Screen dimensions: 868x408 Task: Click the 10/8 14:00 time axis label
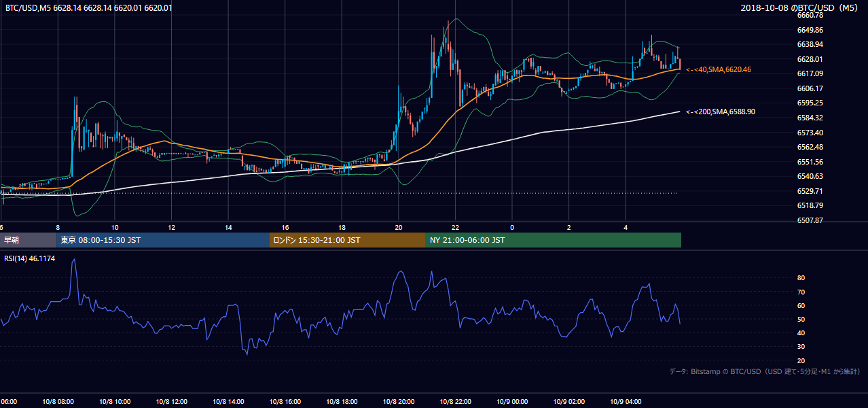pos(228,402)
